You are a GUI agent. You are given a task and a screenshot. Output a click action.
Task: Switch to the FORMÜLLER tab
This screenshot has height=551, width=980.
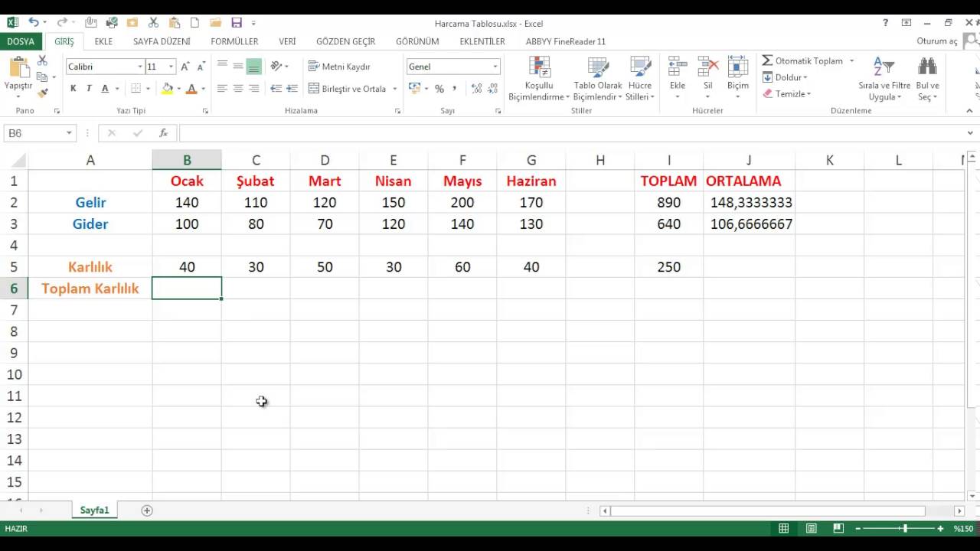(234, 41)
